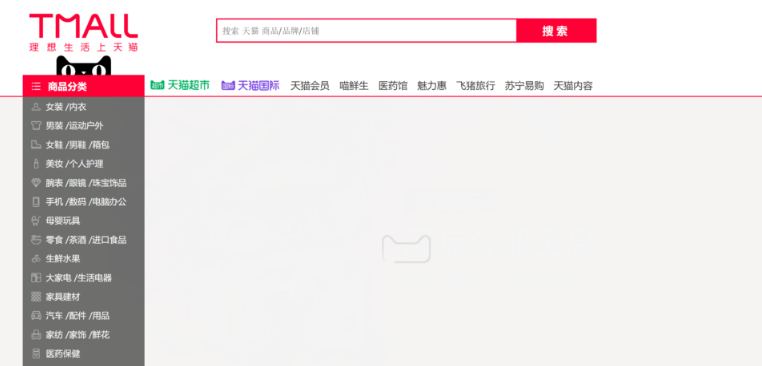Browse the 美妆 category
This screenshot has width=762, height=366.
(x=54, y=164)
